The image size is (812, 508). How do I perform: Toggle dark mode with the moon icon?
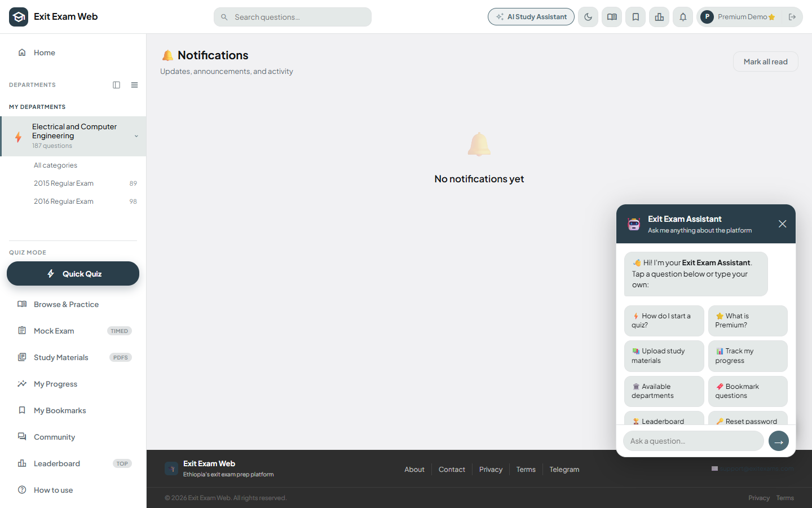coord(588,17)
